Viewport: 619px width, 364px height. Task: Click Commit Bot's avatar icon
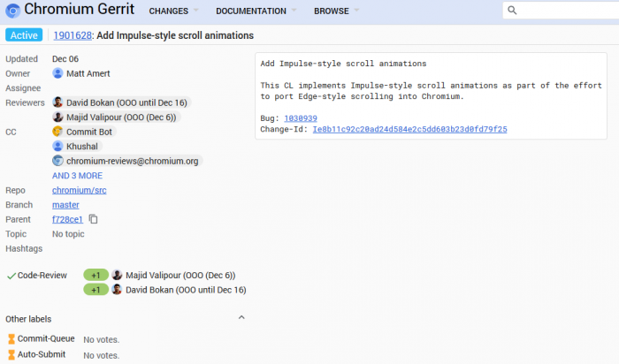58,132
